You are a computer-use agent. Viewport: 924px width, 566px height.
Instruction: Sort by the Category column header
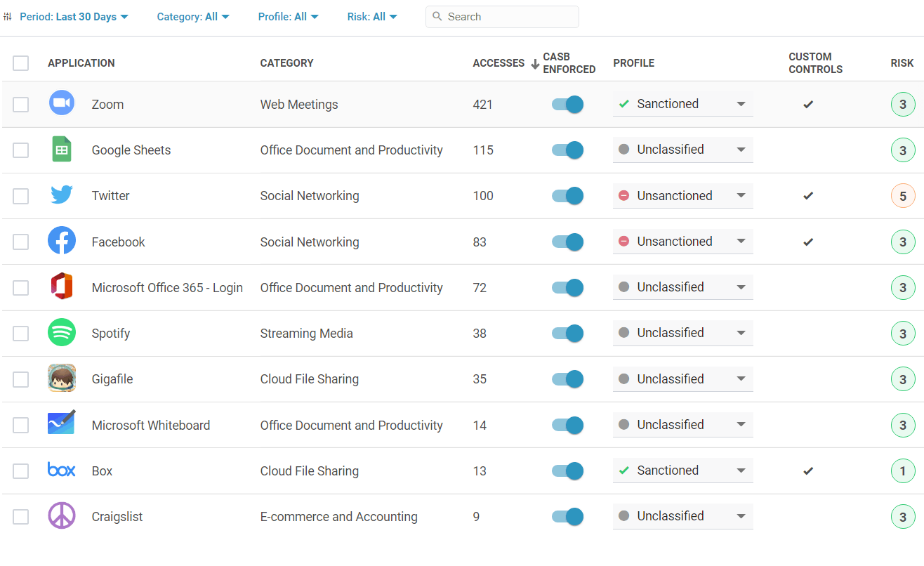(x=286, y=63)
